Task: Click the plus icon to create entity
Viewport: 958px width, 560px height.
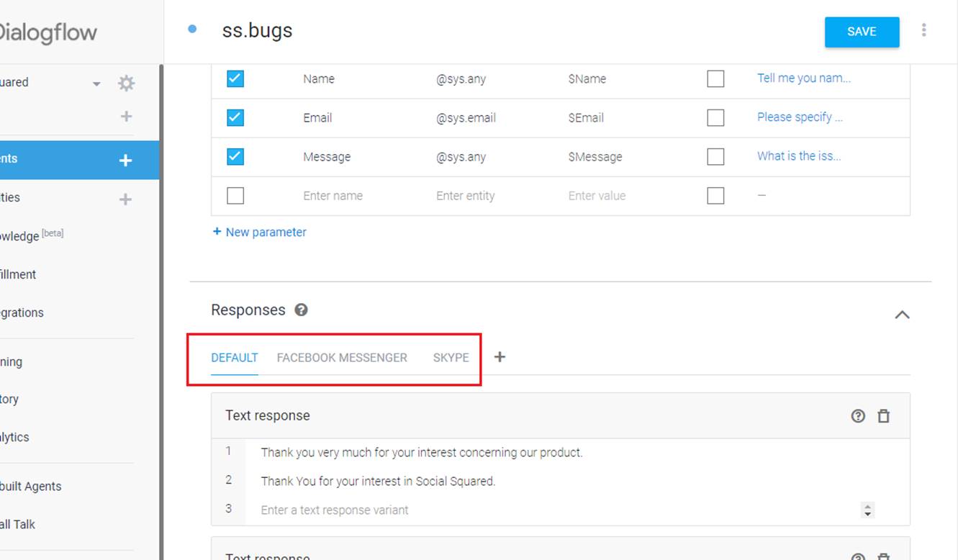Action: coord(125,199)
